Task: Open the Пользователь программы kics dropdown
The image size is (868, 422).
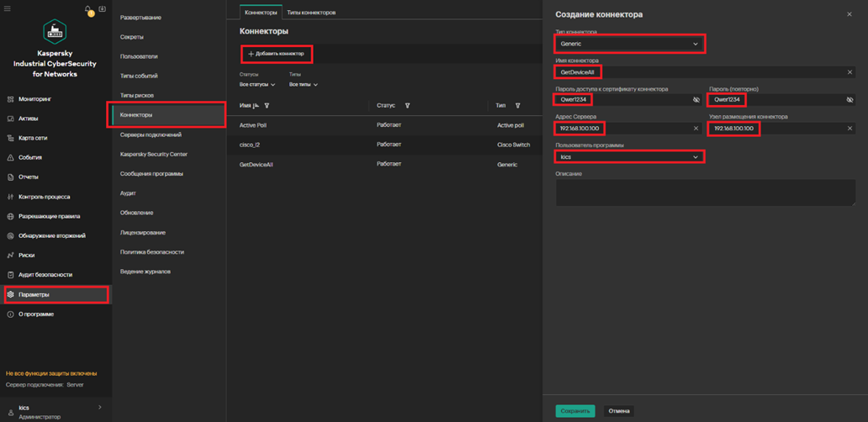Action: click(629, 157)
